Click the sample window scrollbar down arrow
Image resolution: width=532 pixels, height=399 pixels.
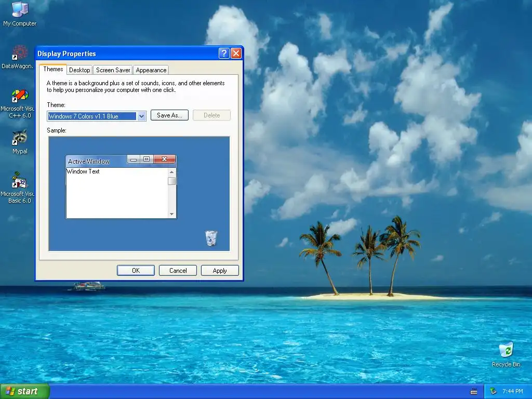click(x=171, y=214)
